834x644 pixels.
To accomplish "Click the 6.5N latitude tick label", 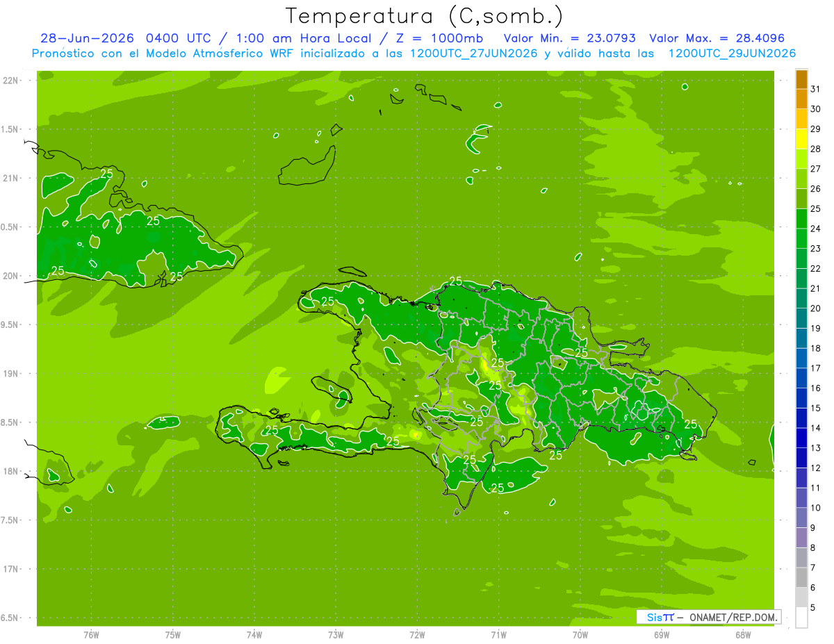I will coord(10,618).
